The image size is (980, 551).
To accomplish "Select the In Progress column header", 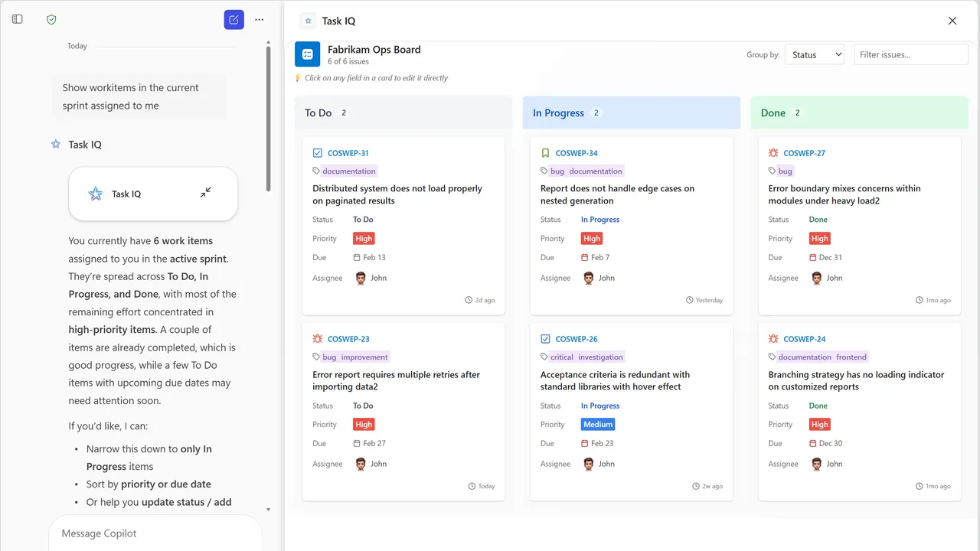I will point(632,112).
